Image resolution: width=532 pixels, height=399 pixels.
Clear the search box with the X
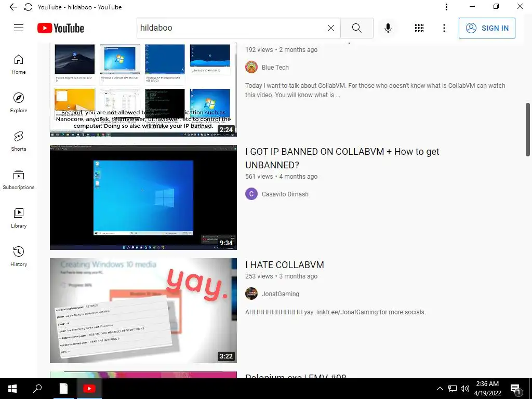pyautogui.click(x=331, y=28)
